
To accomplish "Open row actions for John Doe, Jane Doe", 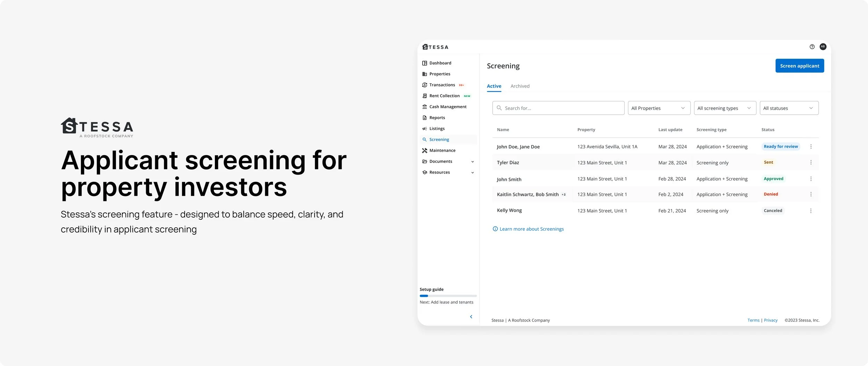I will tap(811, 147).
